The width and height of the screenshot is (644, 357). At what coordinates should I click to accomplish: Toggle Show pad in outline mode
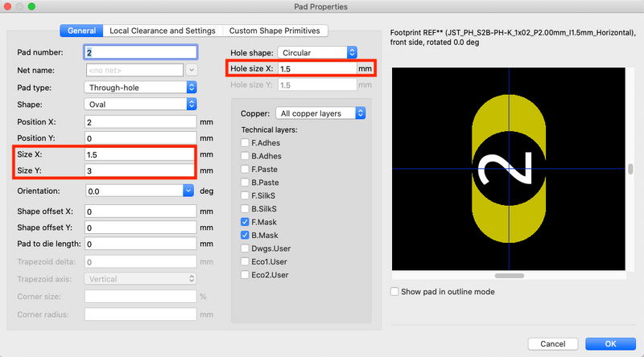click(x=394, y=292)
